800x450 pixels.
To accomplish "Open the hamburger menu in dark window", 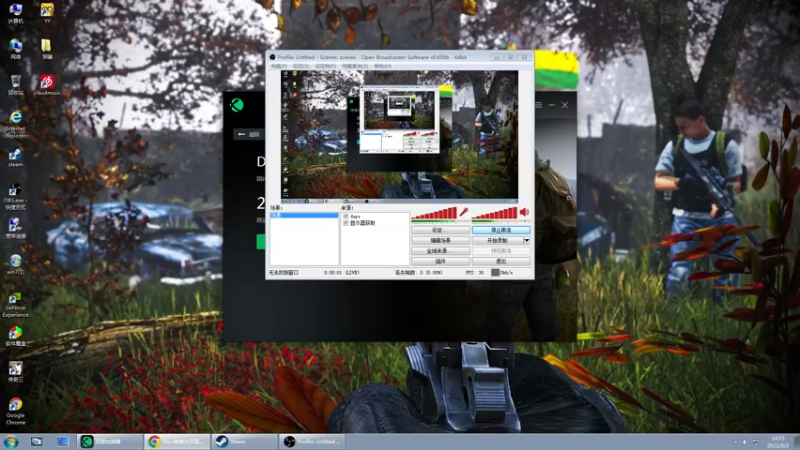I will pos(538,105).
